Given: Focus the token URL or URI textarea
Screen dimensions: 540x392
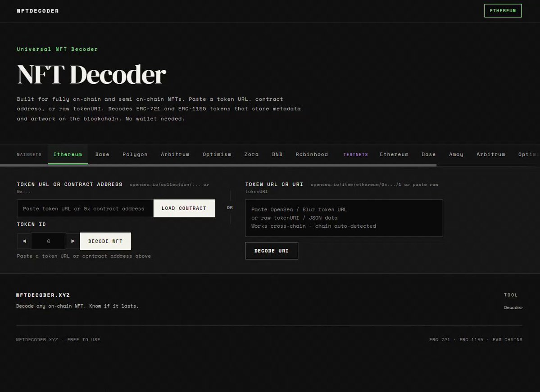Looking at the screenshot, I should click(344, 218).
